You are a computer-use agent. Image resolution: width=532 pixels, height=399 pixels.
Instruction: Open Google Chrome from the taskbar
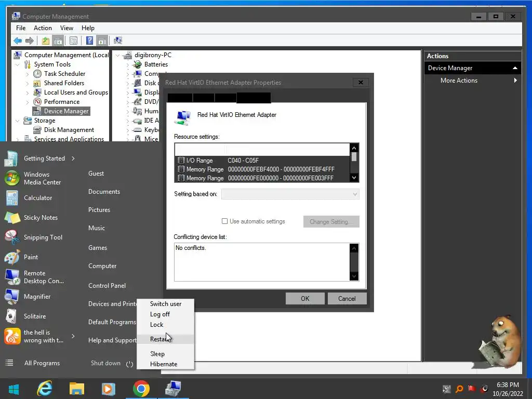pos(141,389)
